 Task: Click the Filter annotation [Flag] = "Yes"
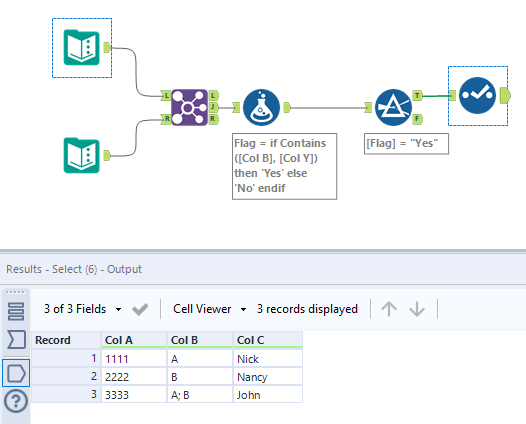406,144
